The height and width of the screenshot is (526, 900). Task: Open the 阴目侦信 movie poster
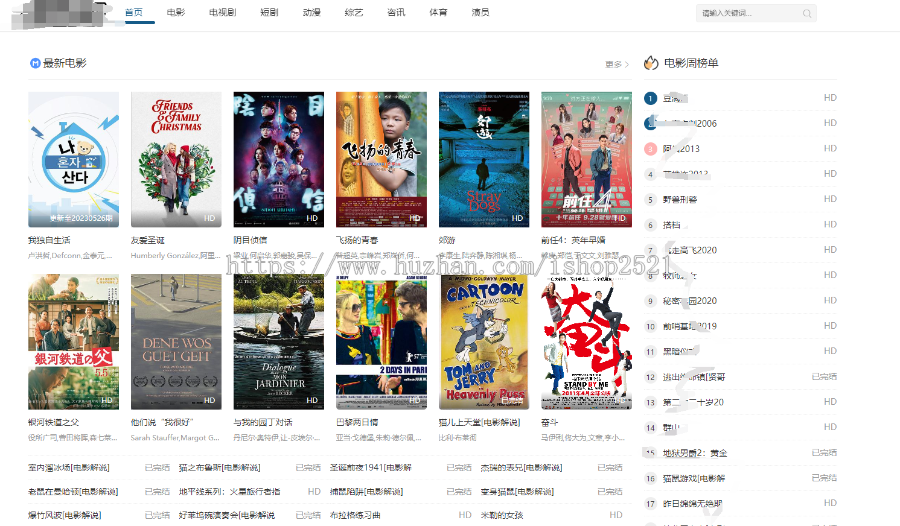pyautogui.click(x=279, y=160)
